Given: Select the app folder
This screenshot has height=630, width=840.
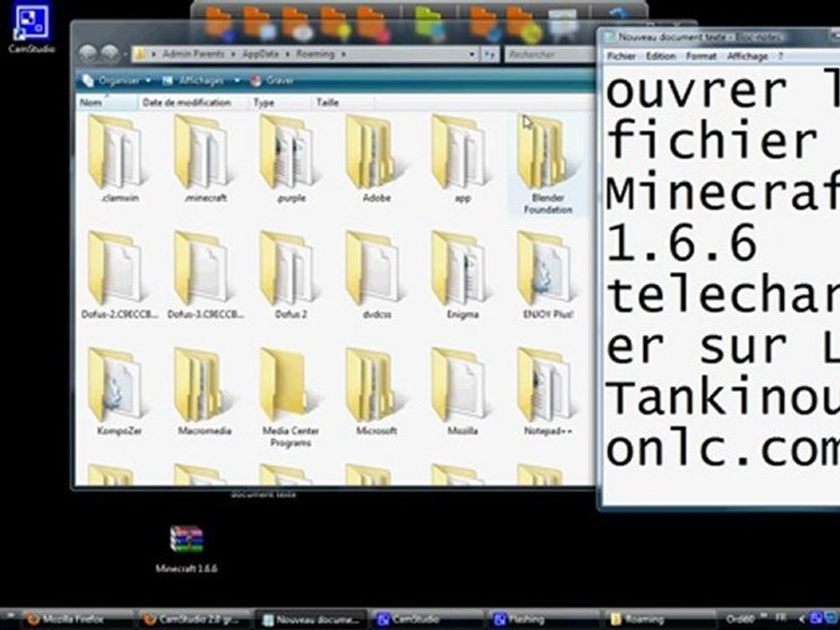Looking at the screenshot, I should pyautogui.click(x=462, y=158).
